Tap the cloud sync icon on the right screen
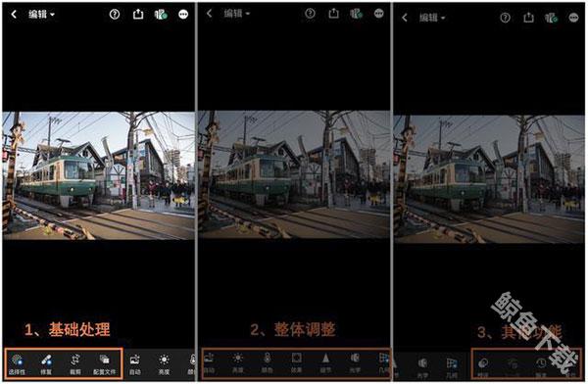The image size is (588, 384). 551,18
